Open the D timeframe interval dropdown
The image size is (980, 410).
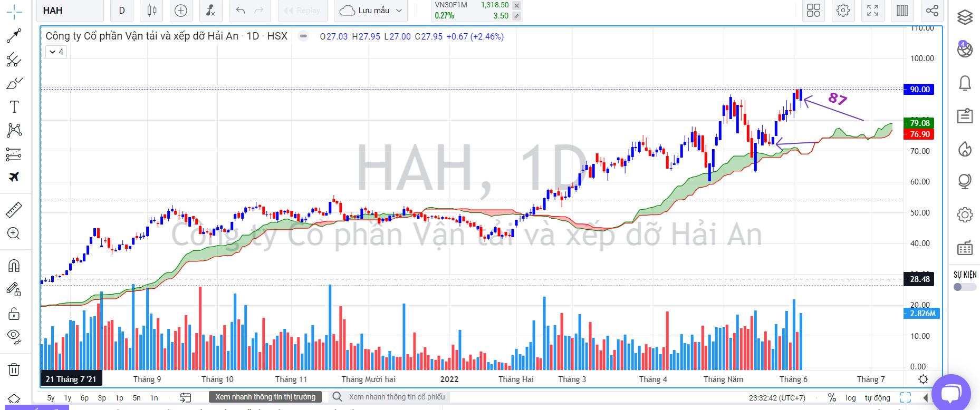(x=122, y=11)
